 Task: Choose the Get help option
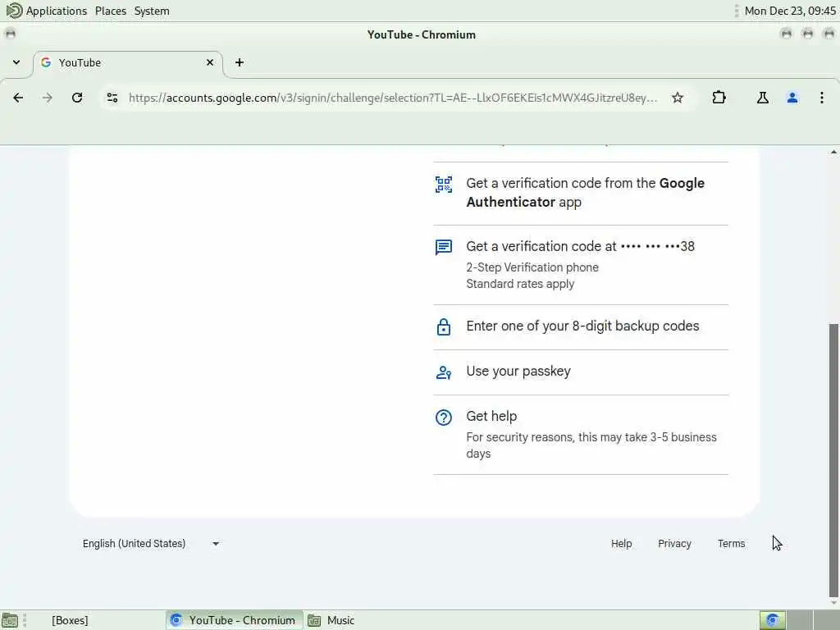pos(581,435)
